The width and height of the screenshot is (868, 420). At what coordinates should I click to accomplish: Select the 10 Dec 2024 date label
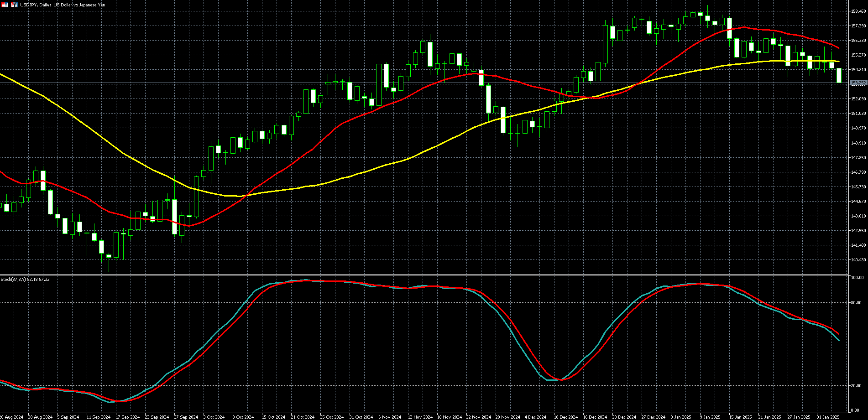565,417
